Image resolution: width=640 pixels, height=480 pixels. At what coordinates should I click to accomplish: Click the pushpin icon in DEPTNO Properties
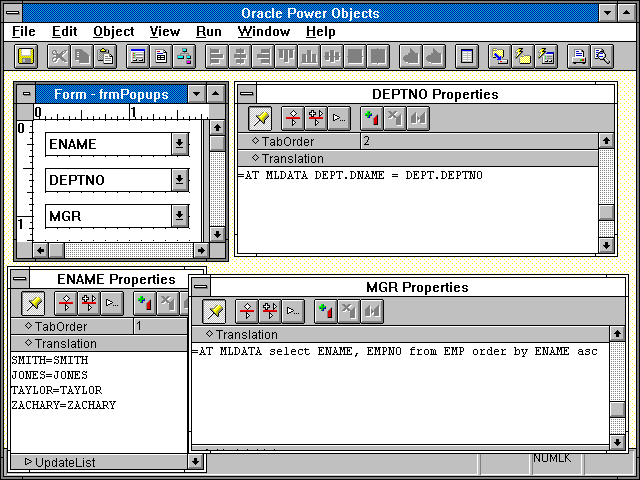260,119
